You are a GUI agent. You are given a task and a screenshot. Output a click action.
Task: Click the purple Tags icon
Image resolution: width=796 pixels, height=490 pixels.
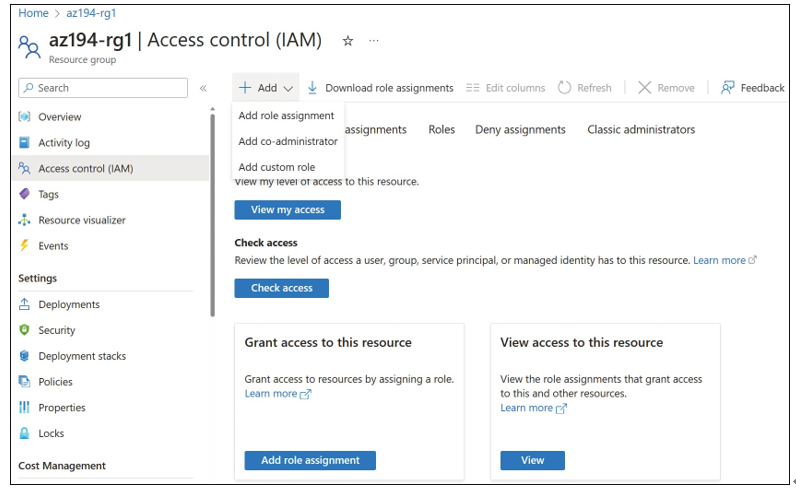pos(24,194)
